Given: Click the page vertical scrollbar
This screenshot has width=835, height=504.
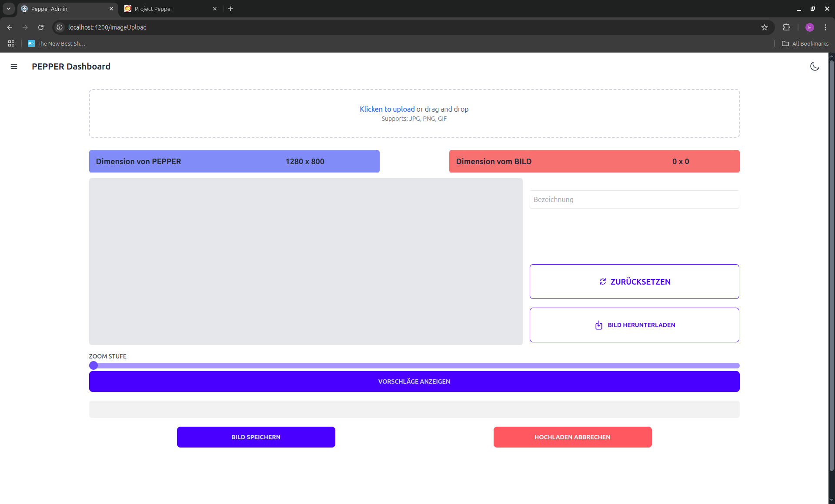Looking at the screenshot, I should tap(832, 265).
